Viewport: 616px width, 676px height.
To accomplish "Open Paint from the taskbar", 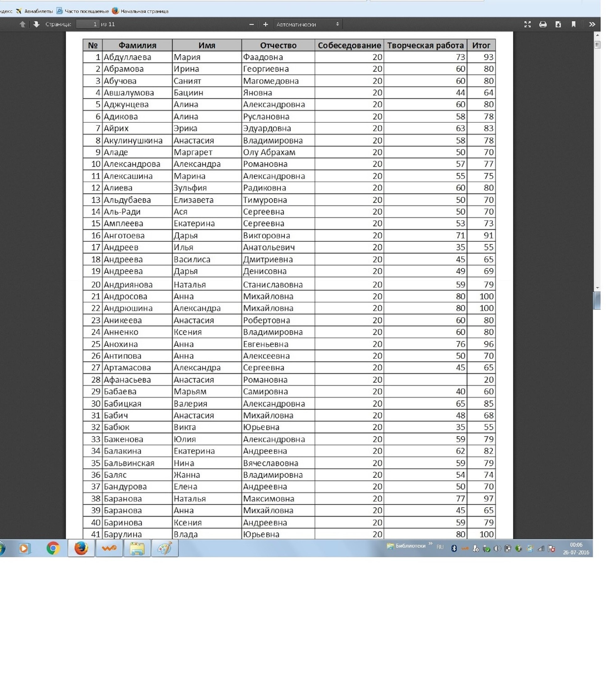I will tap(165, 549).
